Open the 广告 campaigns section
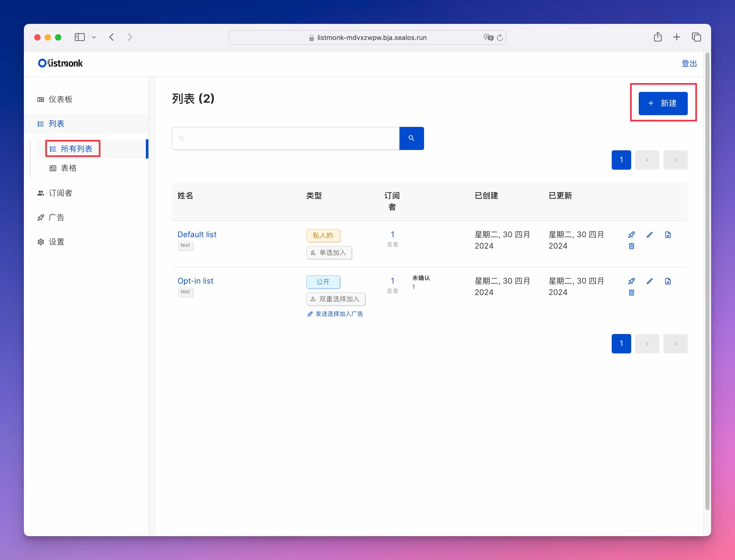Screen dimensions: 735x560 coord(57,217)
